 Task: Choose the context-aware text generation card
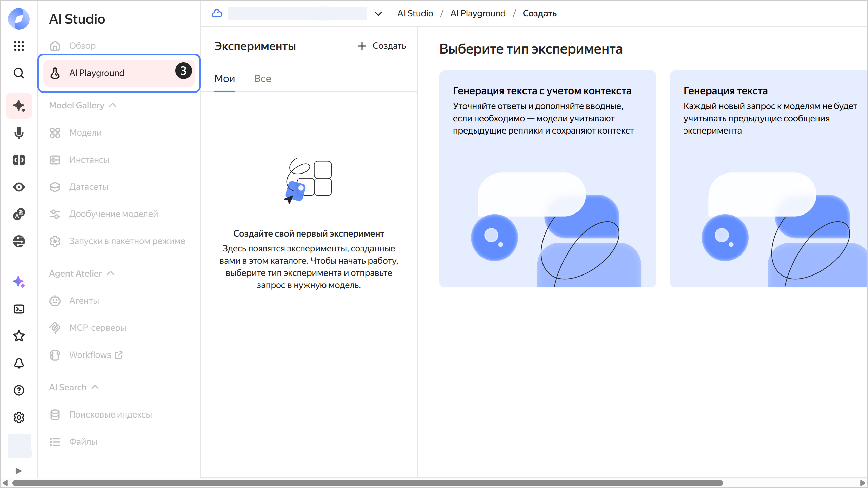click(x=548, y=179)
